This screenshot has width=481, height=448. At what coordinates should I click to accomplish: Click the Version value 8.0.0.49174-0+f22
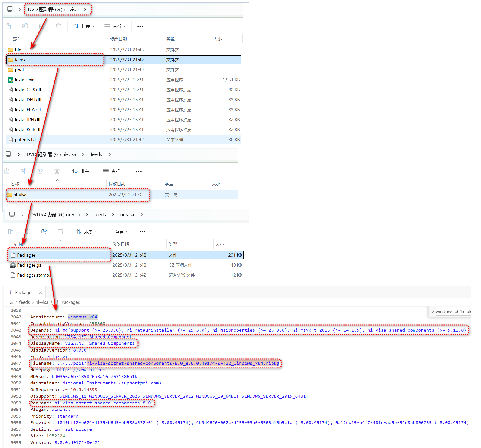point(77,442)
